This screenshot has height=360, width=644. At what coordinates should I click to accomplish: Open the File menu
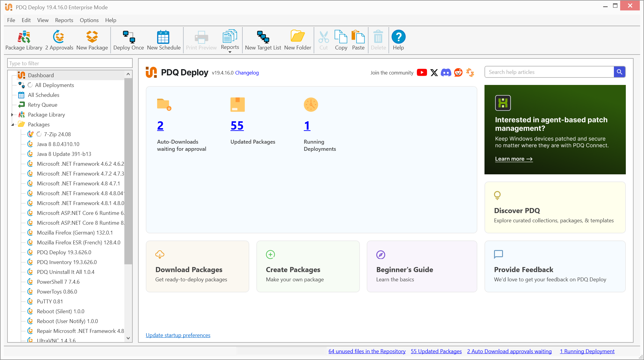click(x=12, y=20)
